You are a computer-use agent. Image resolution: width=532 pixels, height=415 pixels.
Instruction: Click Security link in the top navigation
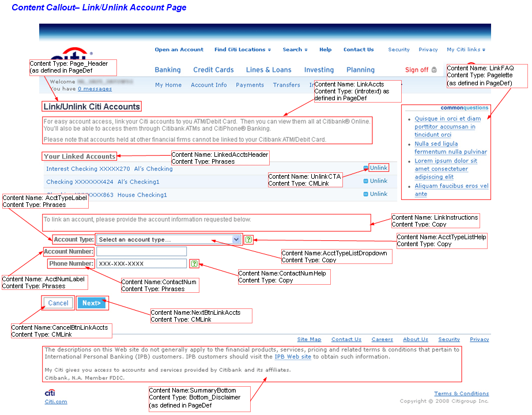[399, 50]
